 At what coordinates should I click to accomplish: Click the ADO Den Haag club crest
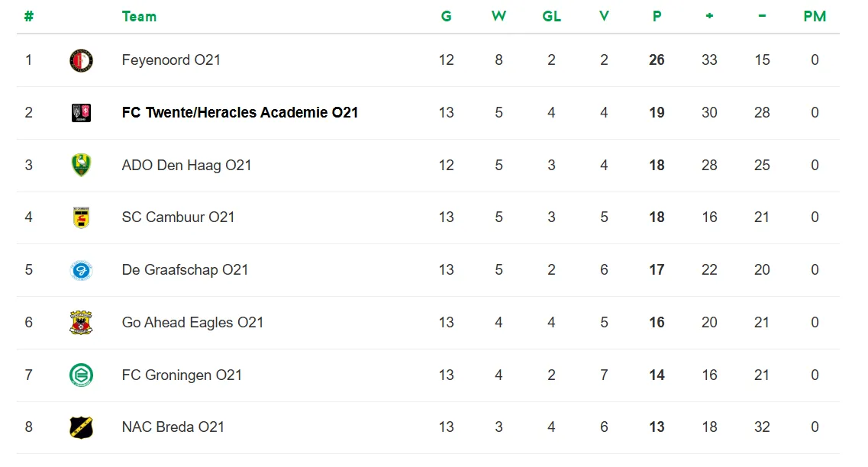(x=81, y=165)
